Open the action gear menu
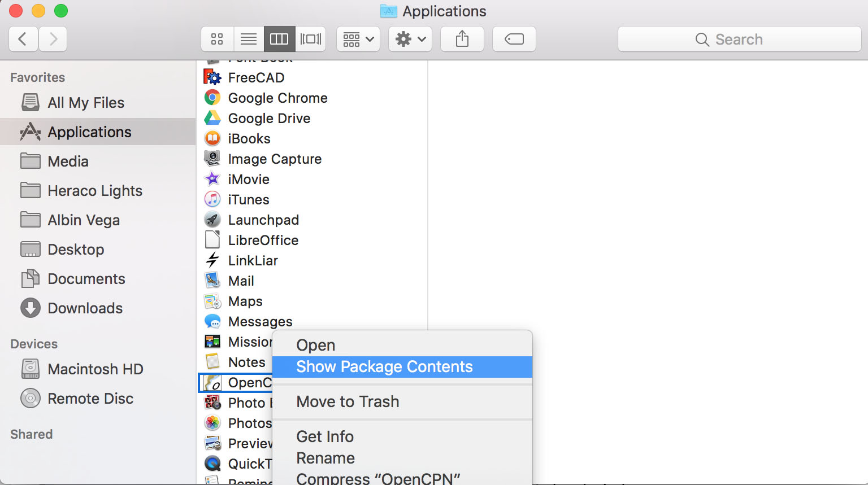The width and height of the screenshot is (868, 485). 410,39
